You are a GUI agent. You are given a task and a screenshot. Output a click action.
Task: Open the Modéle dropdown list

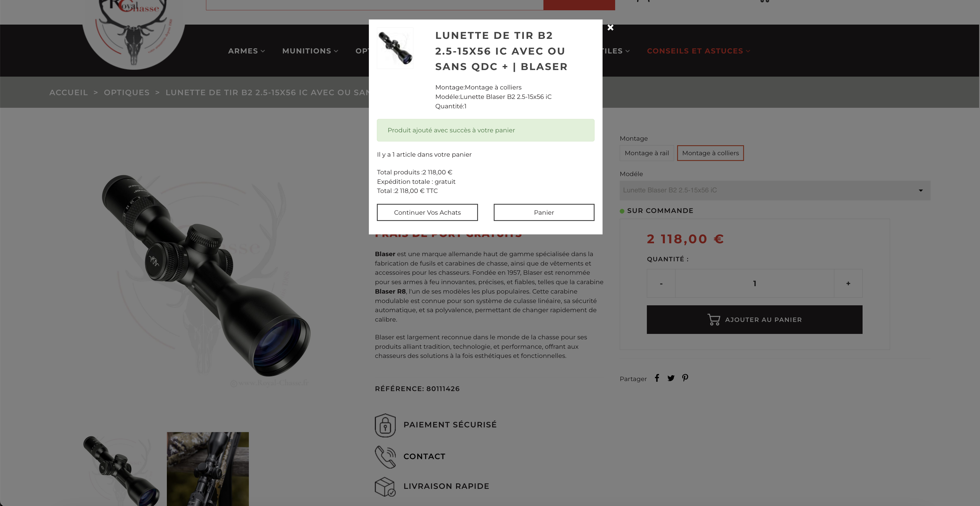775,190
